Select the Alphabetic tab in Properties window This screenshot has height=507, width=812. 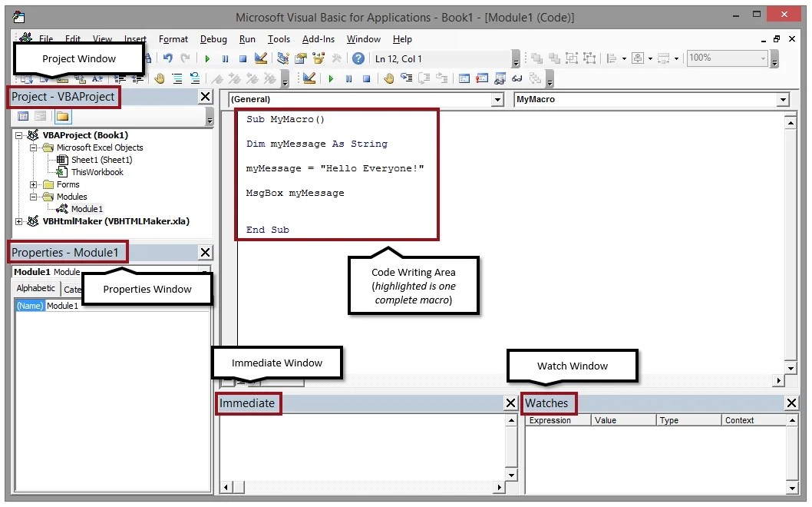[35, 288]
